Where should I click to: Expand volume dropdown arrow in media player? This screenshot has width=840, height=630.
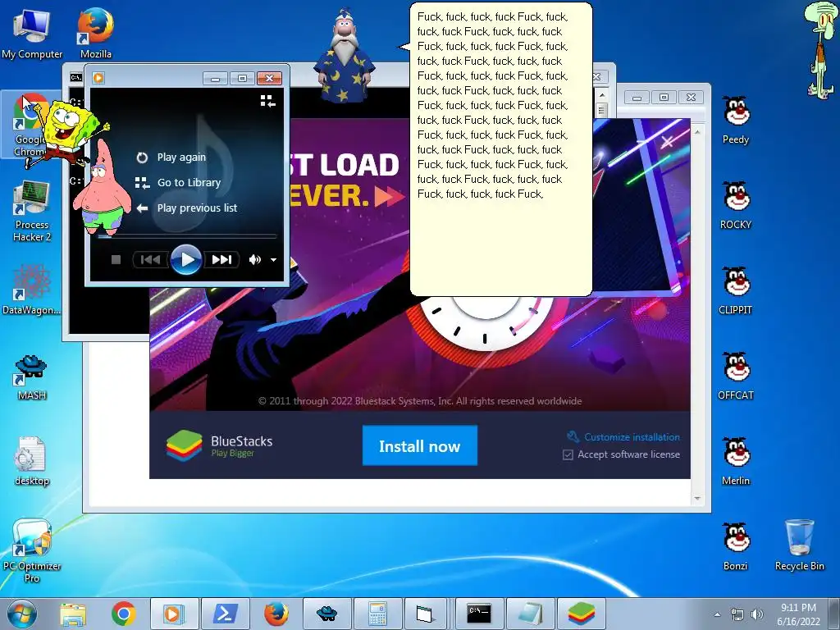tap(273, 260)
